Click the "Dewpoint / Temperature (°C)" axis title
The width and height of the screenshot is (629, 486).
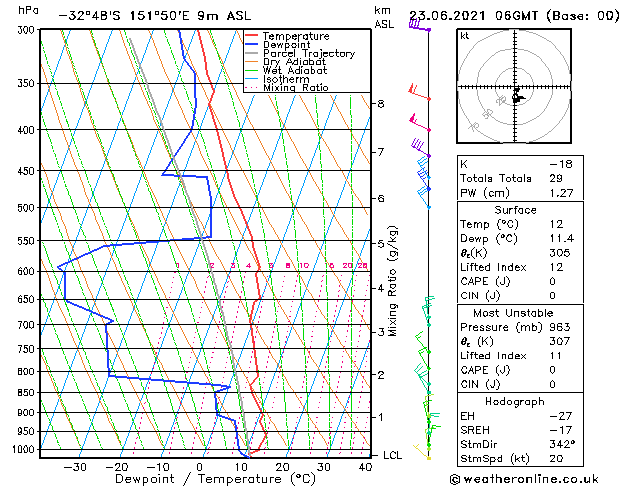215,479
